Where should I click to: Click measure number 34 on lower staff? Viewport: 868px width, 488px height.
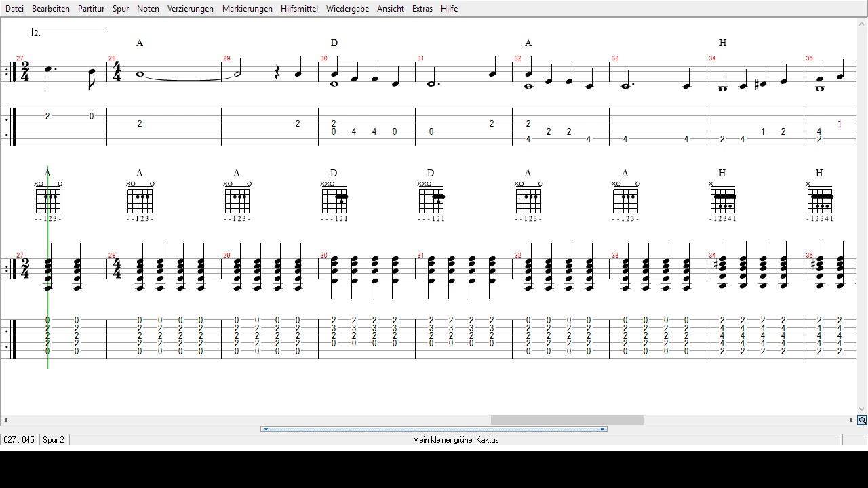[712, 256]
